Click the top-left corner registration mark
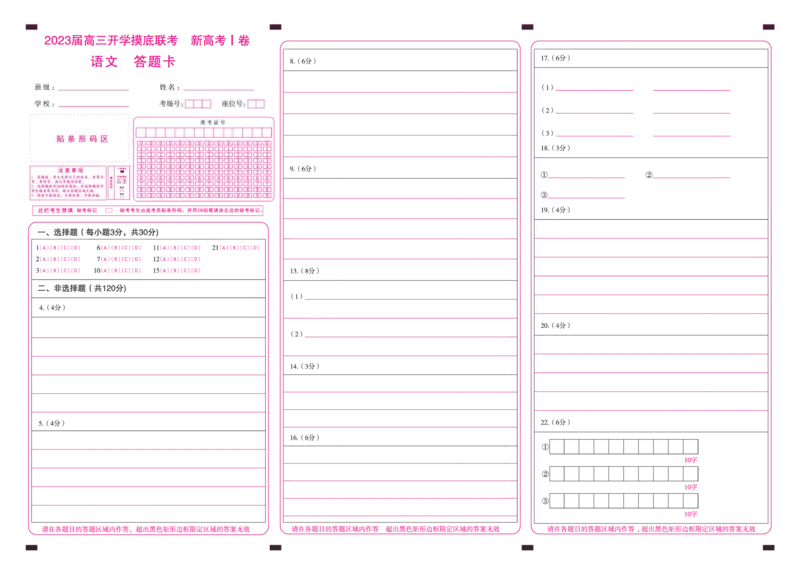The width and height of the screenshot is (800, 566). (32, 26)
